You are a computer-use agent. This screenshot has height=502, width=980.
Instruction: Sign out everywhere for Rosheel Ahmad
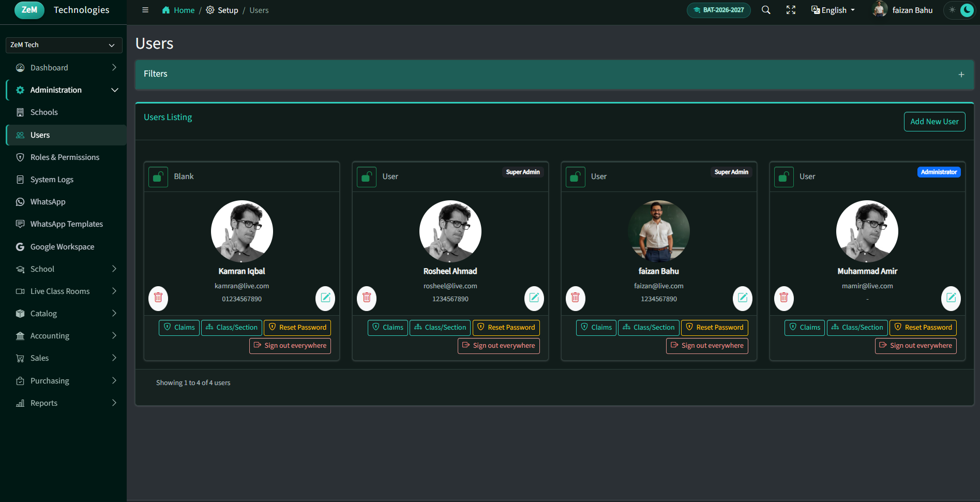point(499,346)
